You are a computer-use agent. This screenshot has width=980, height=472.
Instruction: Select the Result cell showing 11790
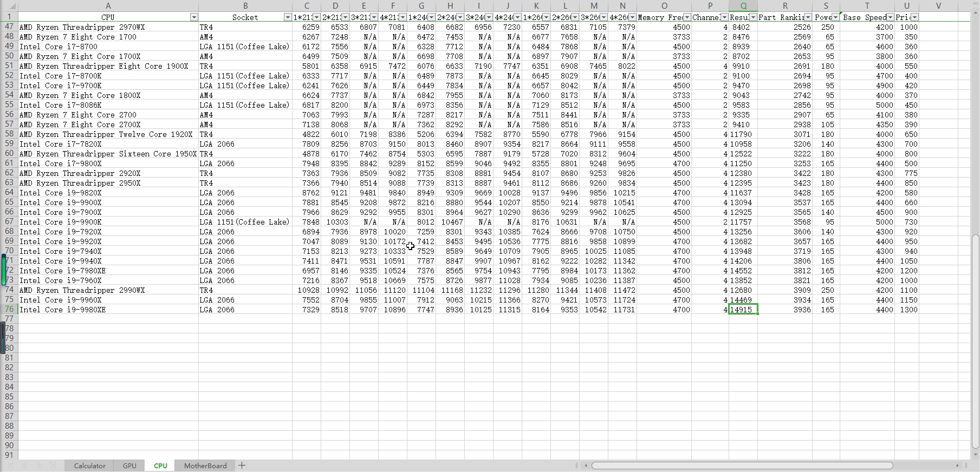coord(743,134)
